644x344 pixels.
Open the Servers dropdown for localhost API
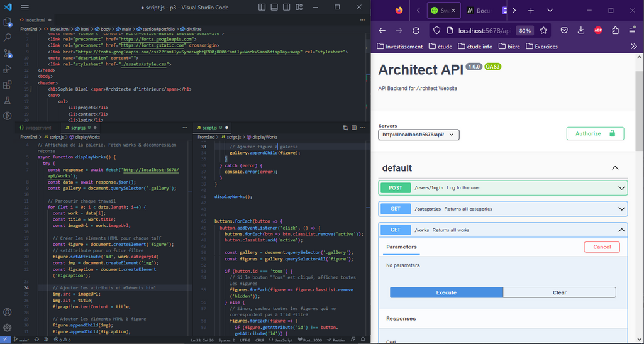(x=419, y=135)
